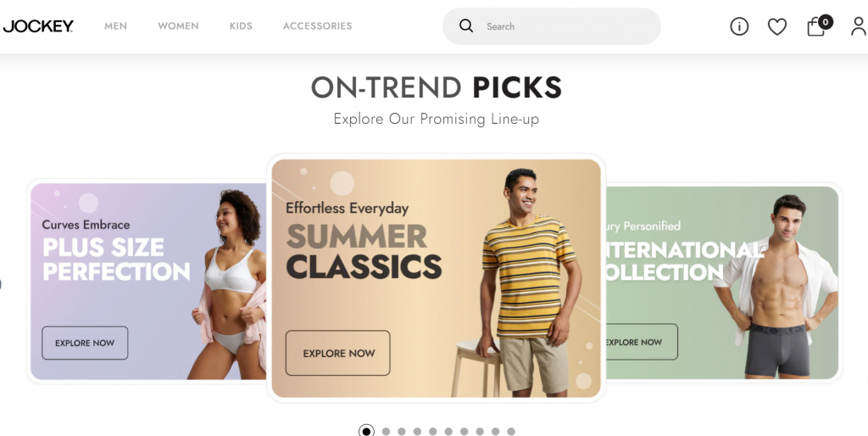
Task: Open the Accessories menu
Action: [318, 26]
